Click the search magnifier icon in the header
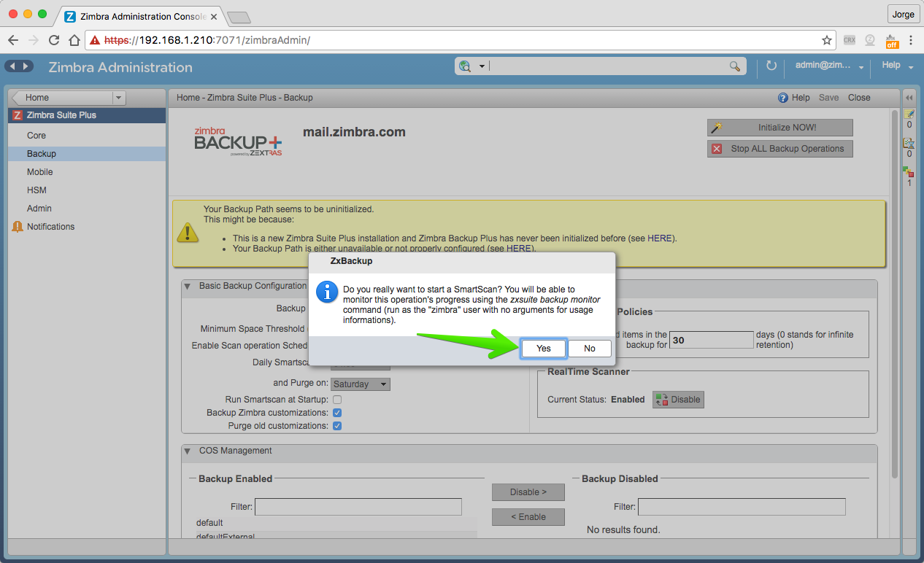This screenshot has width=924, height=563. tap(735, 66)
